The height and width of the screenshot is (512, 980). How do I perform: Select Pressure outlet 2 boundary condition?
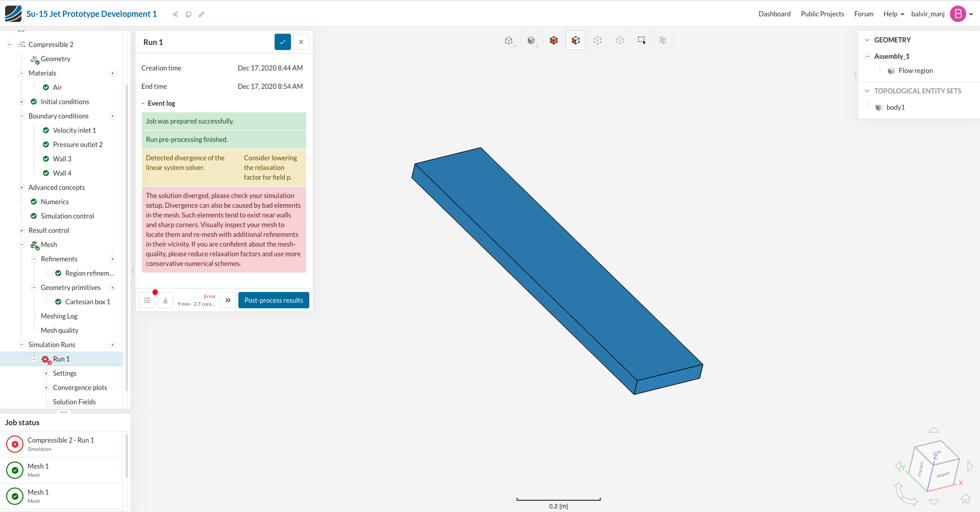point(78,144)
